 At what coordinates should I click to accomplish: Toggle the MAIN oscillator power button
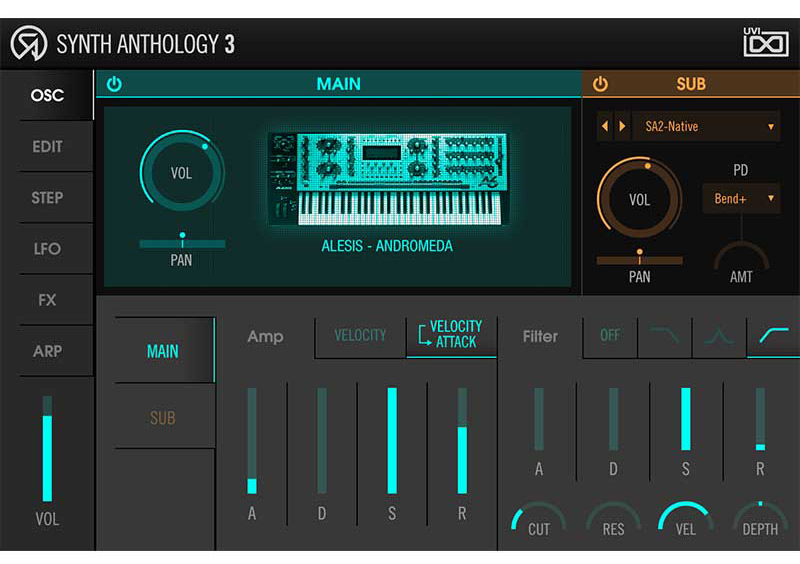114,84
